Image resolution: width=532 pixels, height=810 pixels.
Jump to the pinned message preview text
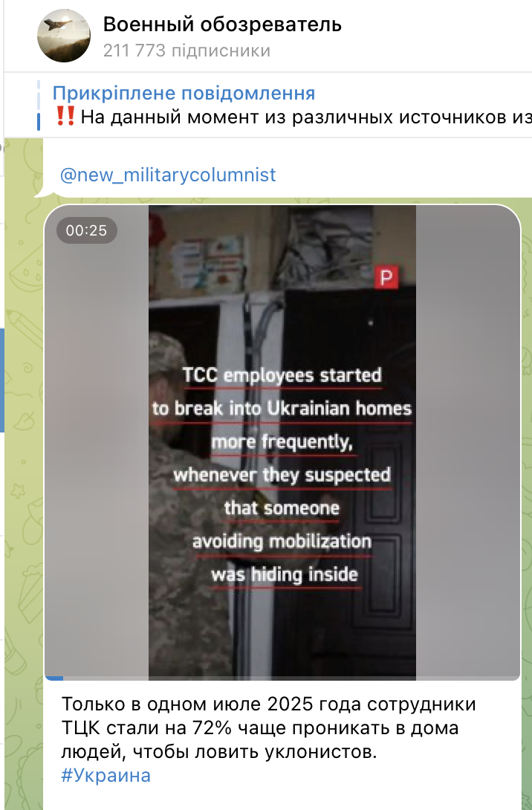coord(306,117)
